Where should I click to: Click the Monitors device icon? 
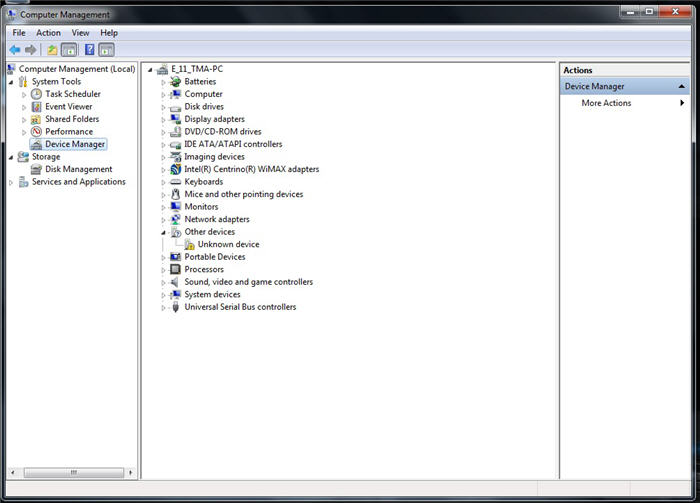coord(176,207)
